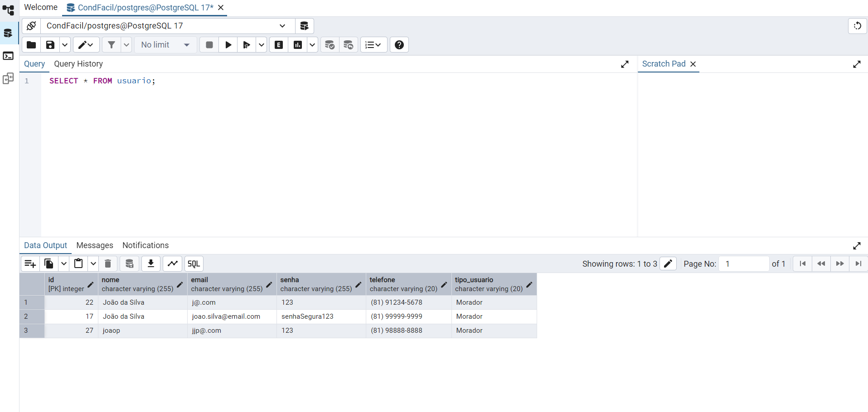Open the No limit rows dropdown

tap(165, 45)
